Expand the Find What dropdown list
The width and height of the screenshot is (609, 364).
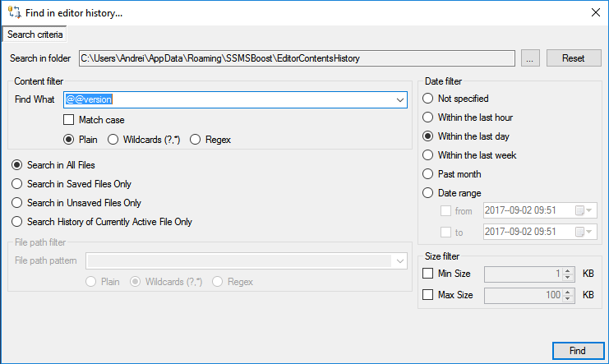point(400,100)
